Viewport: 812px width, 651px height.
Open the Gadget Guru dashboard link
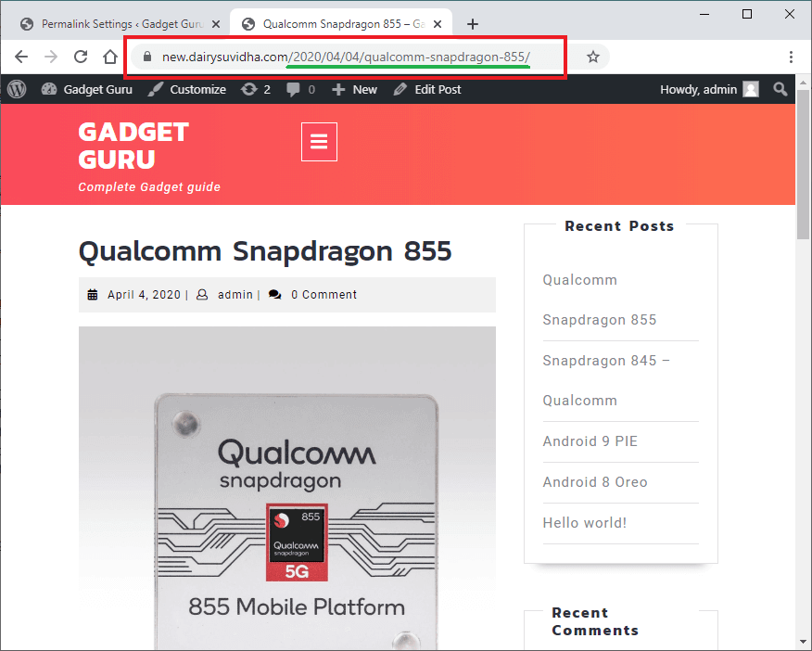(87, 89)
